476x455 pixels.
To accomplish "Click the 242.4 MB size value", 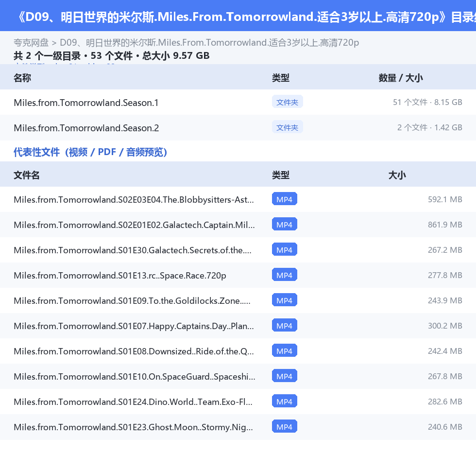I will [x=445, y=350].
